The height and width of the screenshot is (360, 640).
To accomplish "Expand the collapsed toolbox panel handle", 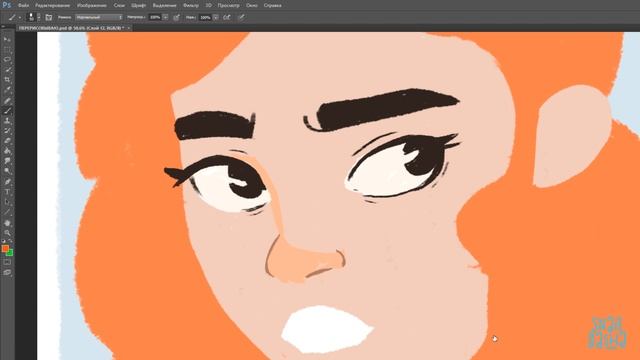I will pos(3,27).
